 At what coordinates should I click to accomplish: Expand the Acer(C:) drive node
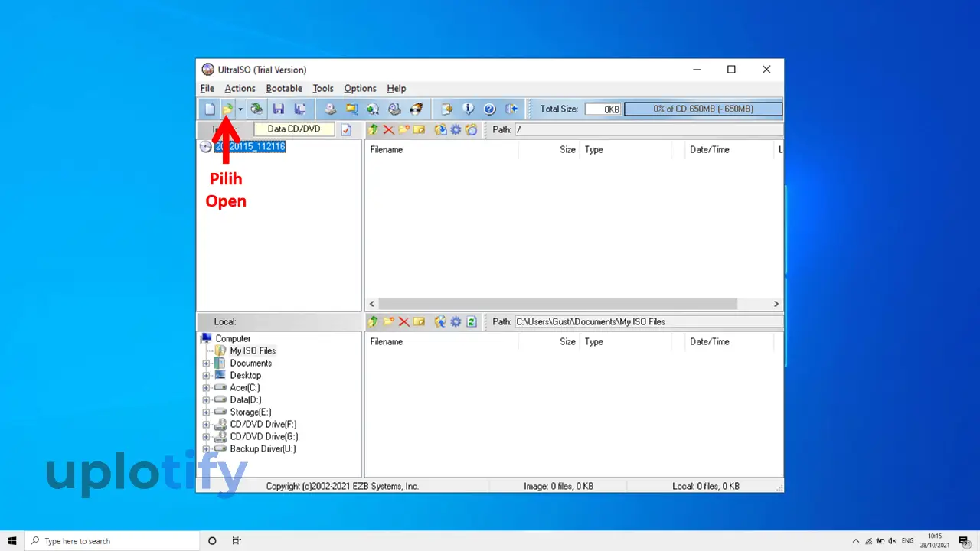206,388
